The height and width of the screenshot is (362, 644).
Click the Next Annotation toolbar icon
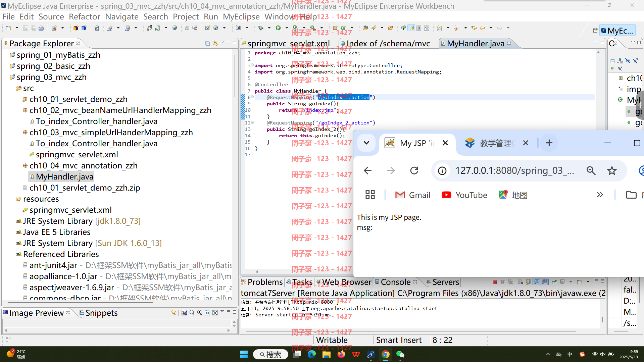[439, 28]
